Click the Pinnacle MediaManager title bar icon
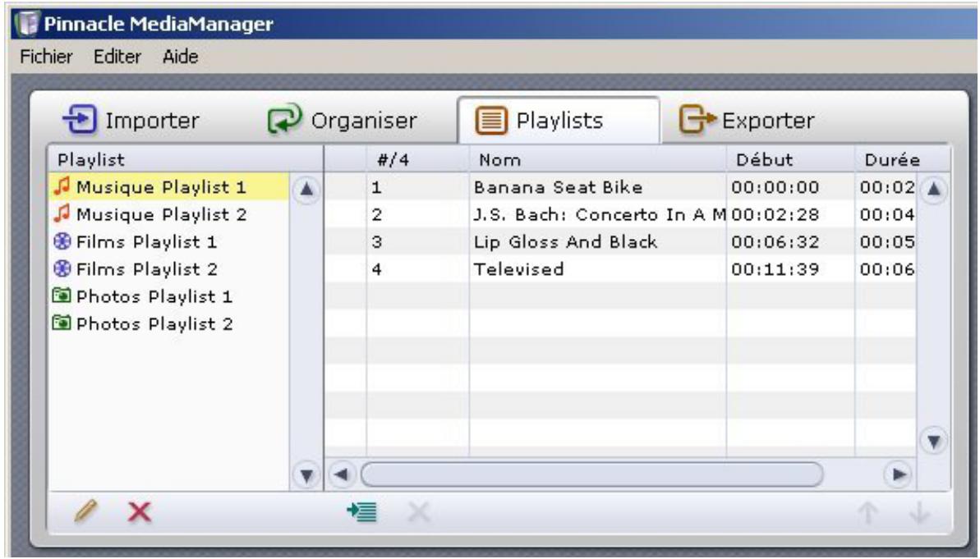This screenshot has height=559, width=980. click(x=27, y=24)
